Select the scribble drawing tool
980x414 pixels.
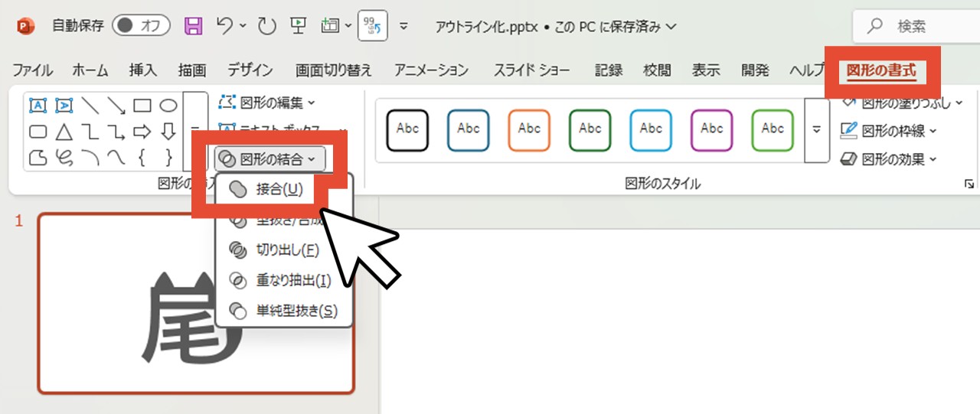64,158
